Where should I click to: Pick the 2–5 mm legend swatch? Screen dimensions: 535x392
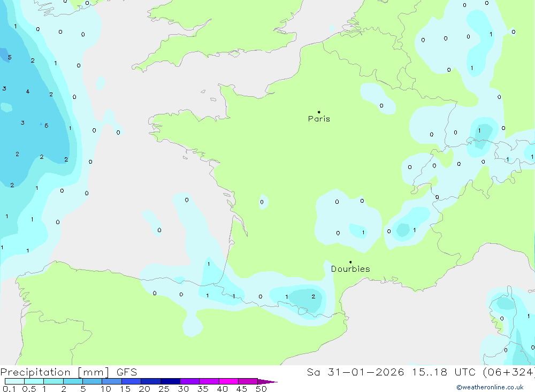(x=73, y=381)
